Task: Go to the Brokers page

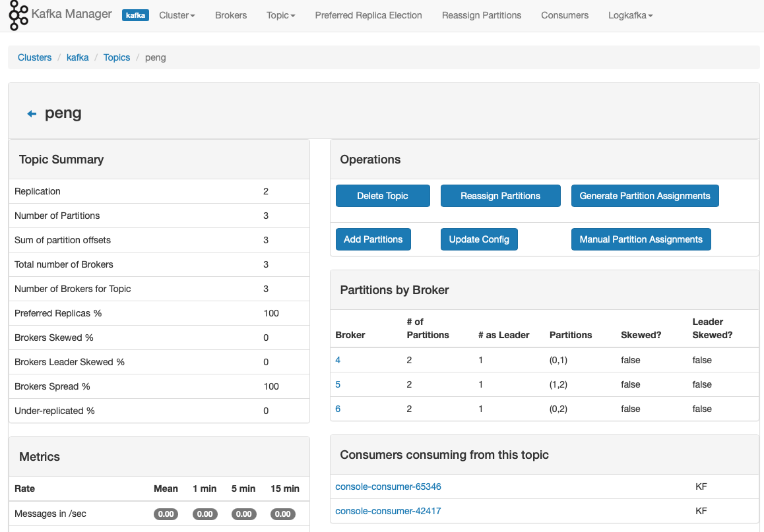Action: (x=231, y=15)
